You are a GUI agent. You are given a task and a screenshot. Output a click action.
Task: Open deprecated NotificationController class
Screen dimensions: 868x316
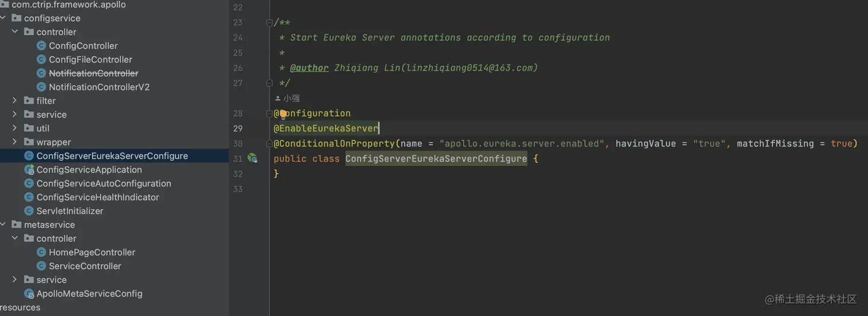tap(94, 73)
